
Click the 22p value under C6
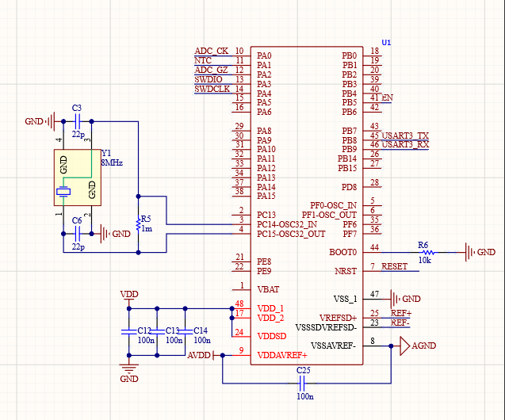point(78,247)
